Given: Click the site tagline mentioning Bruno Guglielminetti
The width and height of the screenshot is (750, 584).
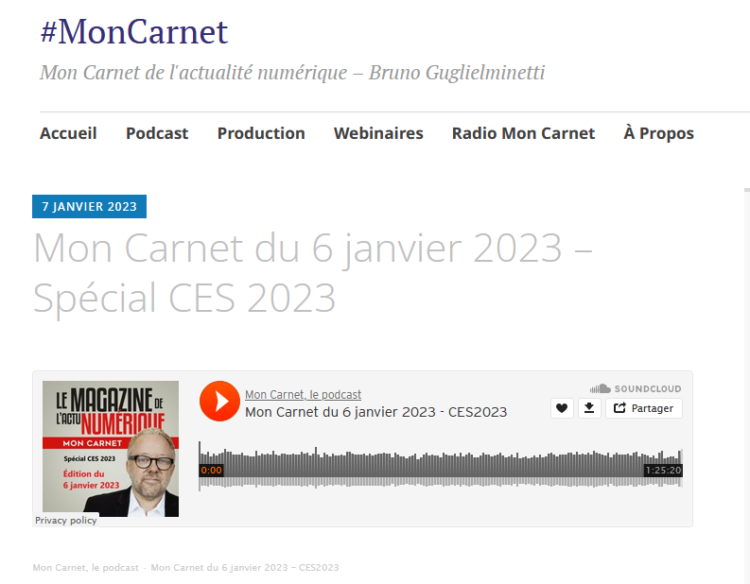Looking at the screenshot, I should pos(292,73).
